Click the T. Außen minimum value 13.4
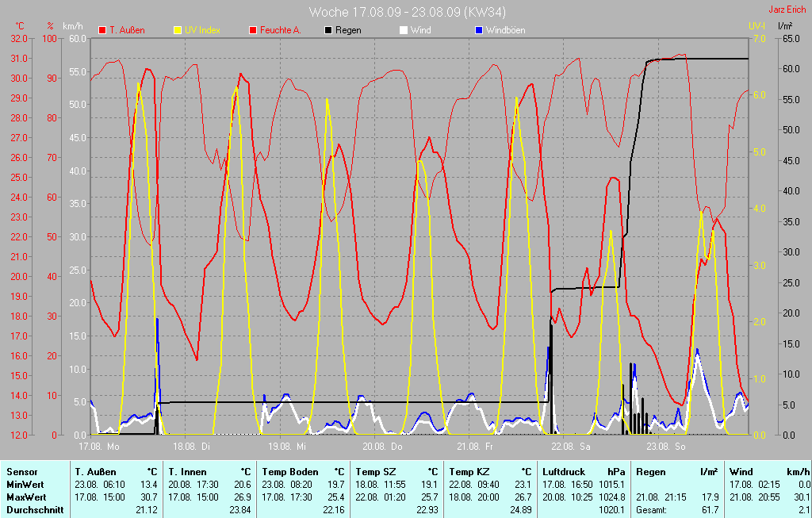812x518 pixels. tap(148, 485)
